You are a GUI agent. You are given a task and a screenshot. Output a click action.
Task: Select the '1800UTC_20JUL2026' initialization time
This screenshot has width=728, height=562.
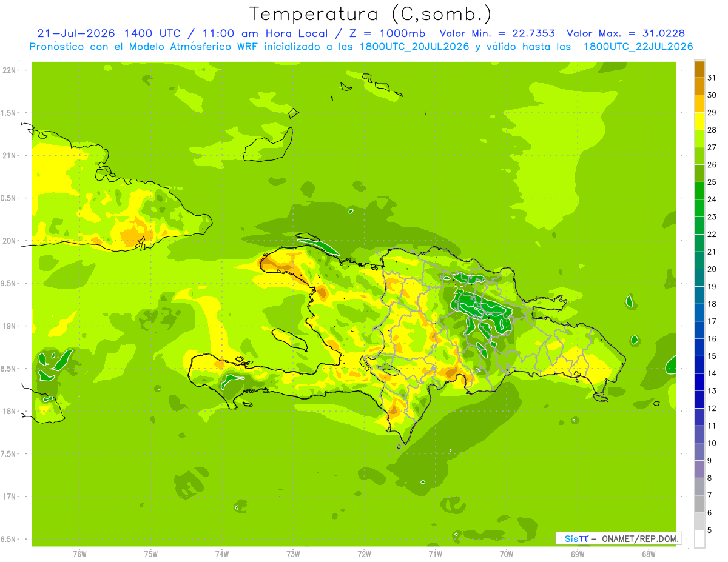[411, 47]
